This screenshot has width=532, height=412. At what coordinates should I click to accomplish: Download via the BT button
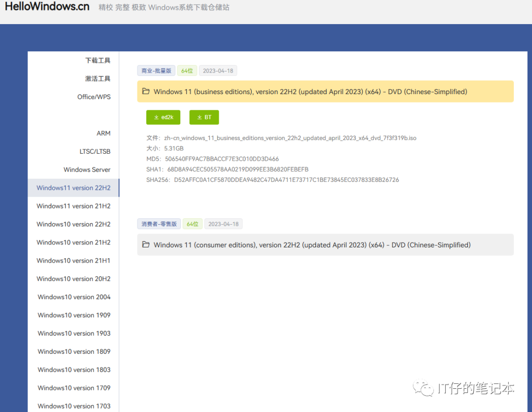click(x=204, y=117)
